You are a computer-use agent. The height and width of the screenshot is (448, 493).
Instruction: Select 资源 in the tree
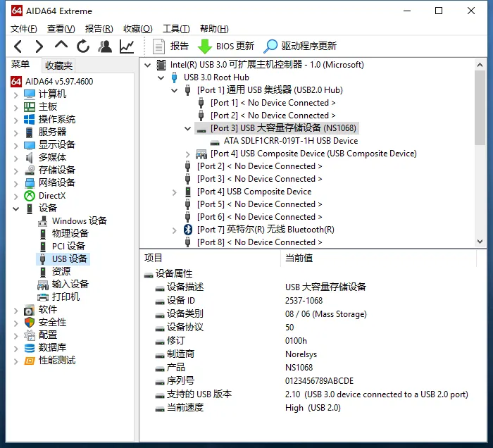tap(61, 272)
